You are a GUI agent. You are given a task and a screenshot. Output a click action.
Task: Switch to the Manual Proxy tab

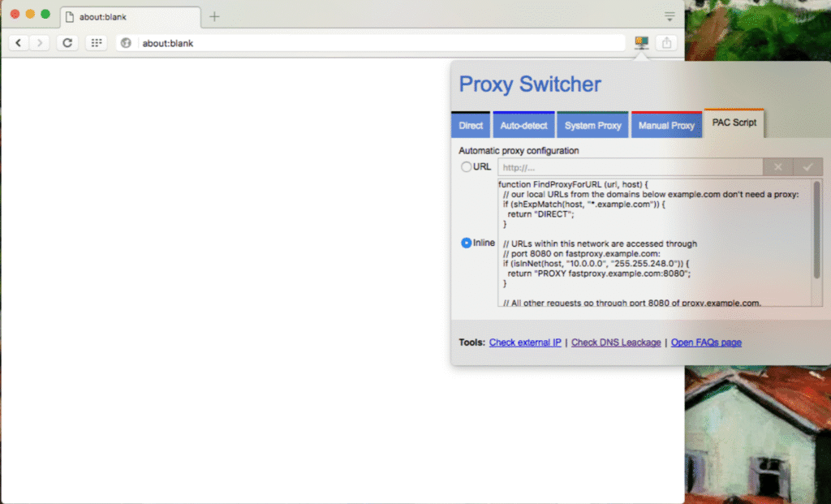(666, 126)
